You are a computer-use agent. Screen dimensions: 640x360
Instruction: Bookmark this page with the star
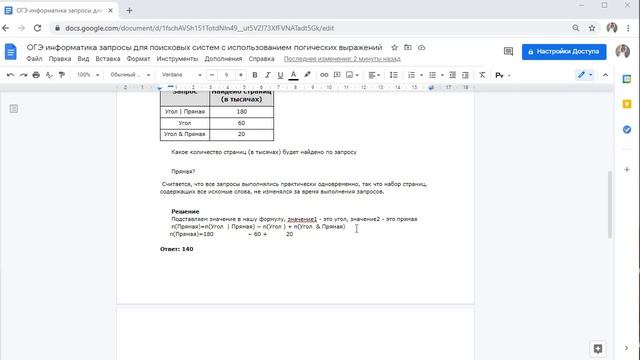coord(592,28)
